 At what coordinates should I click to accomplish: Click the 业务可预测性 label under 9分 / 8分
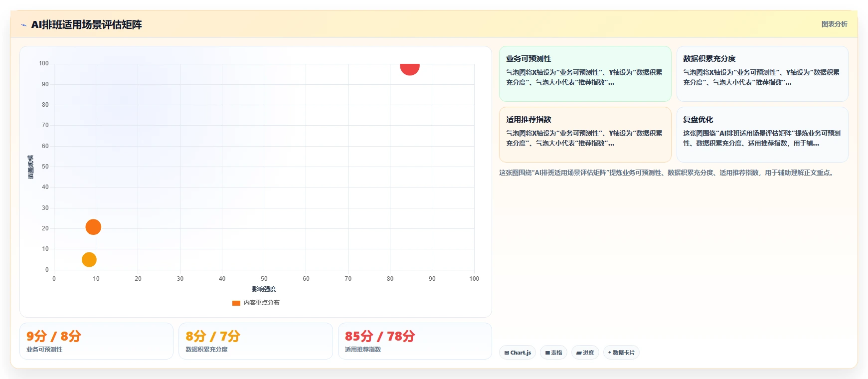(44, 350)
